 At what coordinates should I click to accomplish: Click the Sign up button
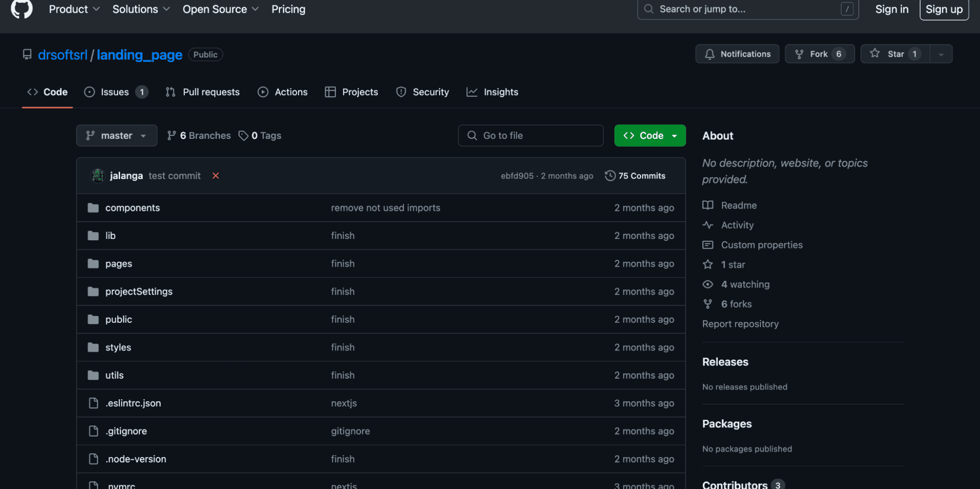944,9
